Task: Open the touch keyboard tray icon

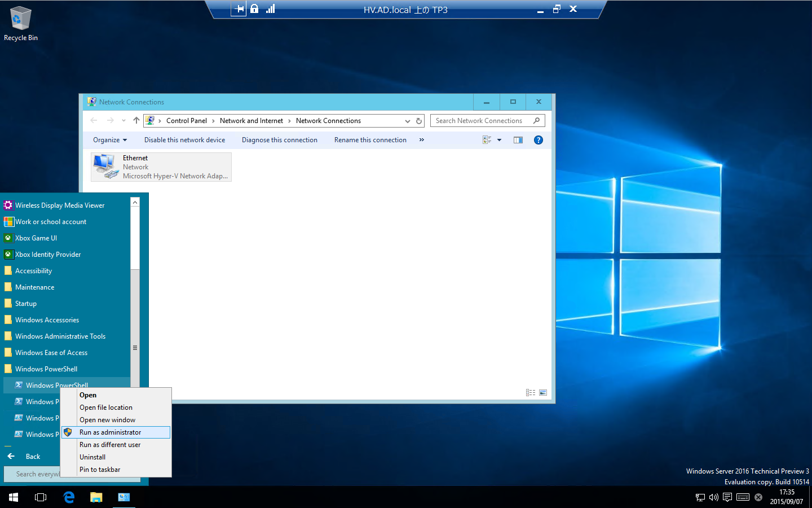Action: (x=743, y=497)
